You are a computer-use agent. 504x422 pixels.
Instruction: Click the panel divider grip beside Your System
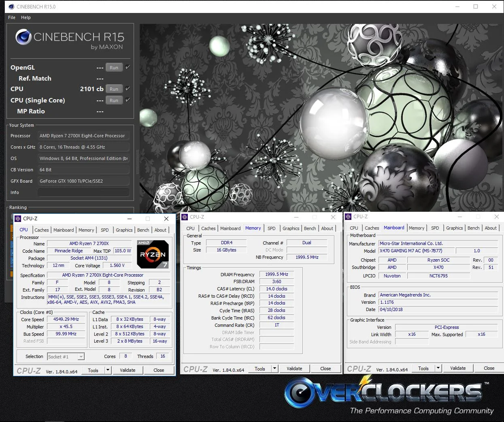click(x=137, y=162)
